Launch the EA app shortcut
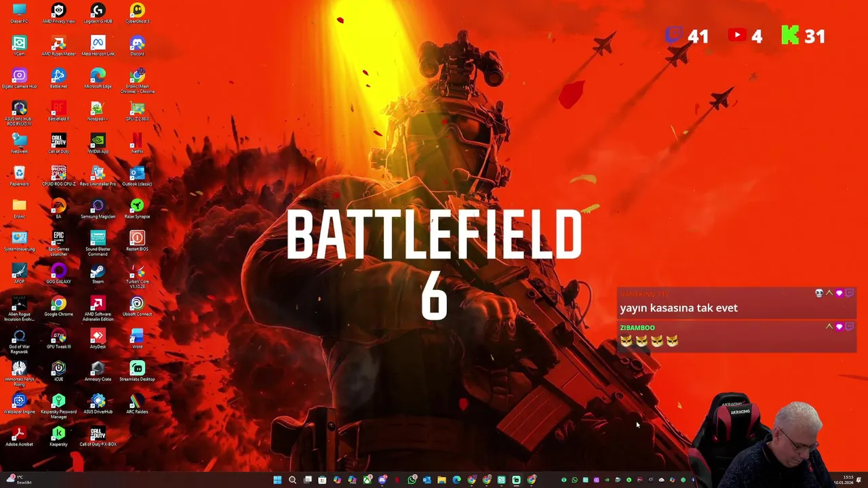 (x=58, y=208)
